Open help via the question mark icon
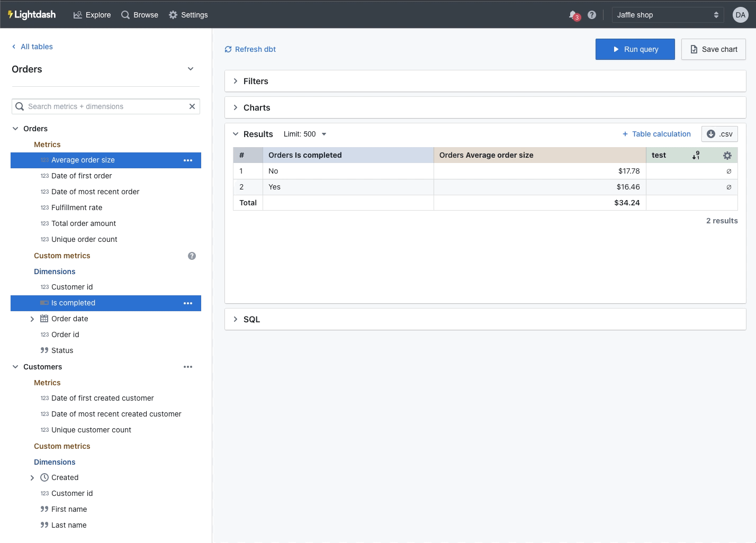This screenshot has width=756, height=543. [591, 14]
